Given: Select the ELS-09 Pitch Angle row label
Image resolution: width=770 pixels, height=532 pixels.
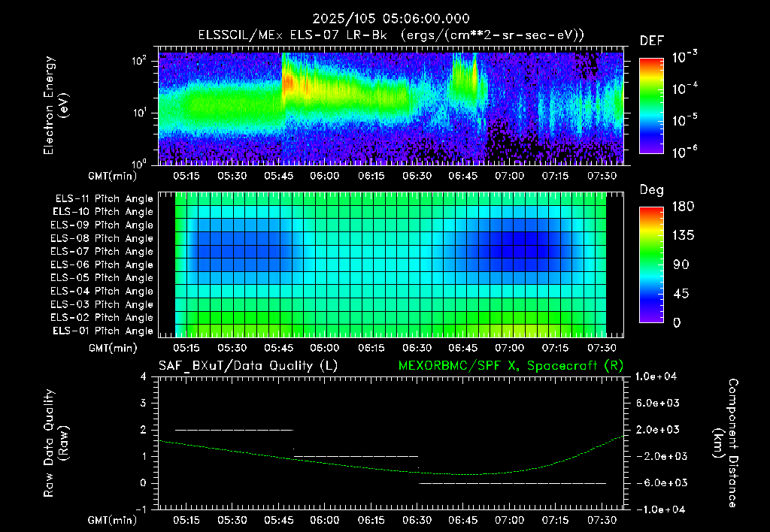Looking at the screenshot, I should (x=102, y=225).
